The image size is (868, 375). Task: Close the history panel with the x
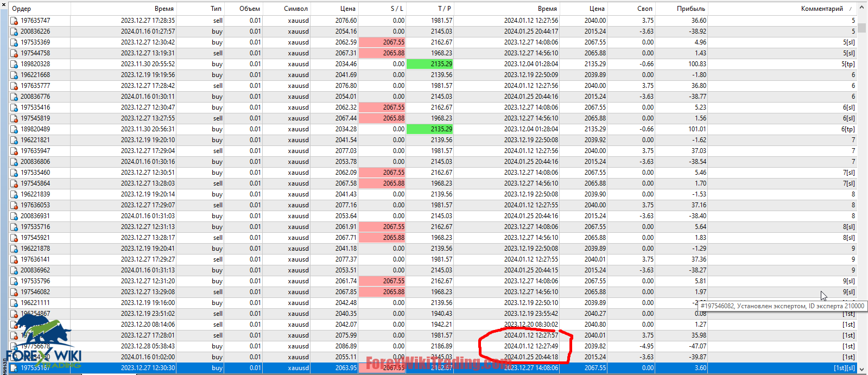[3, 4]
